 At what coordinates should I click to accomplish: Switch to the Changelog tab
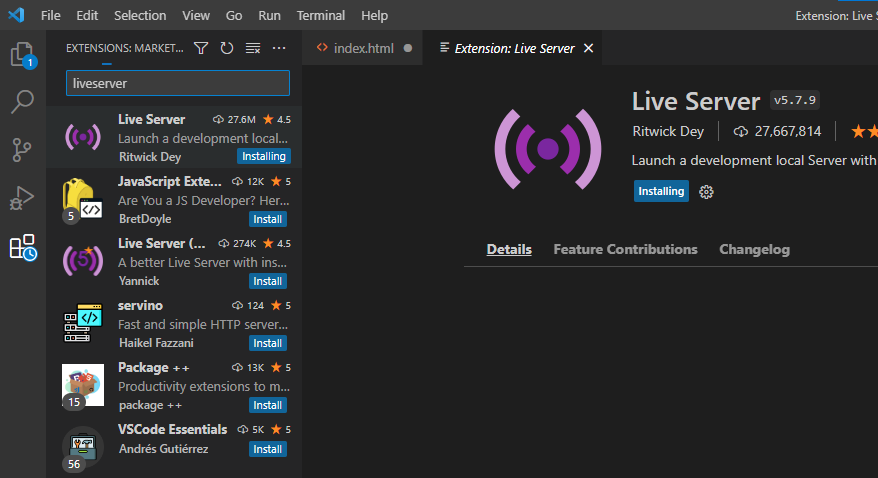[x=754, y=250]
